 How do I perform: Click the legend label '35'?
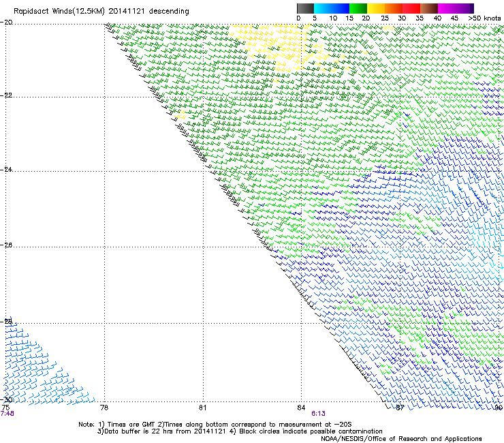(x=420, y=18)
